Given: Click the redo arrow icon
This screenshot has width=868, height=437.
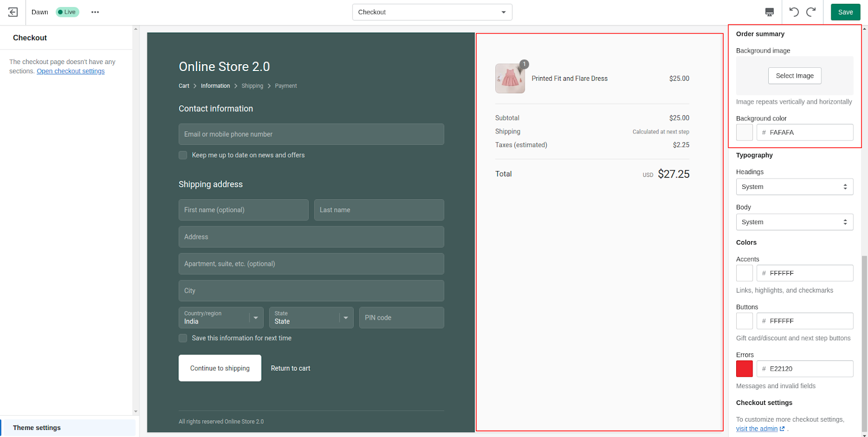Looking at the screenshot, I should [811, 12].
